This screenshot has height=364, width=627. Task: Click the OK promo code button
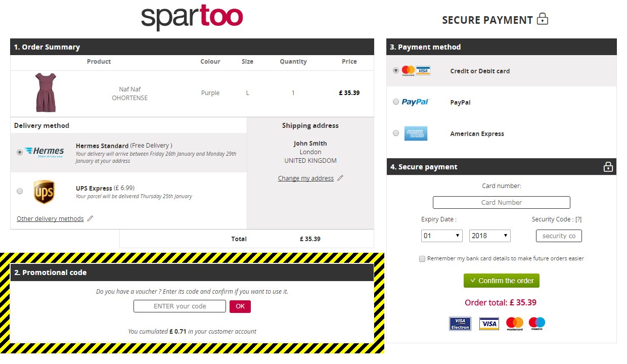click(x=240, y=306)
